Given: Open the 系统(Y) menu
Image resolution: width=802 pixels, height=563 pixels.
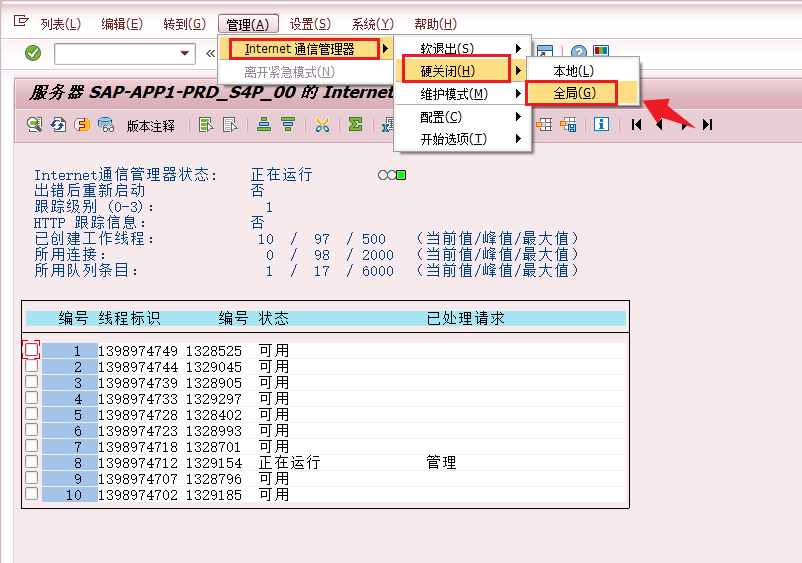Looking at the screenshot, I should [373, 24].
